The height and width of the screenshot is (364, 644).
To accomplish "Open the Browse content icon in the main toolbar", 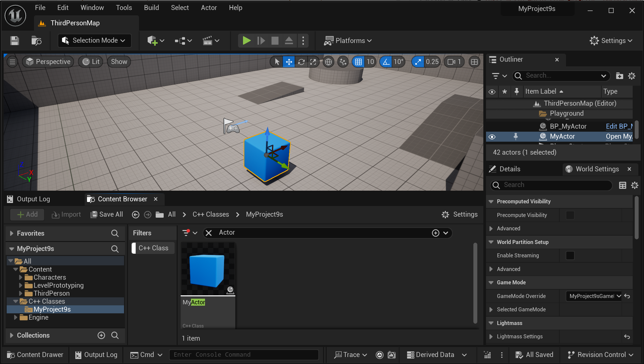I will tap(36, 41).
